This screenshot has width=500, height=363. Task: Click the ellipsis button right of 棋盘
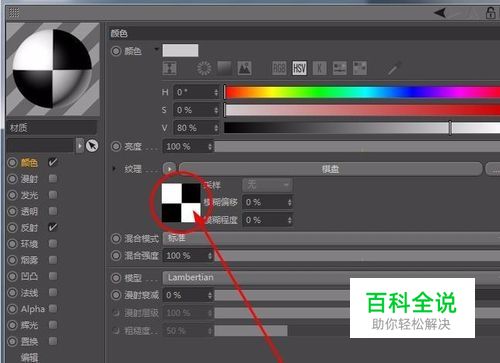tap(493, 169)
